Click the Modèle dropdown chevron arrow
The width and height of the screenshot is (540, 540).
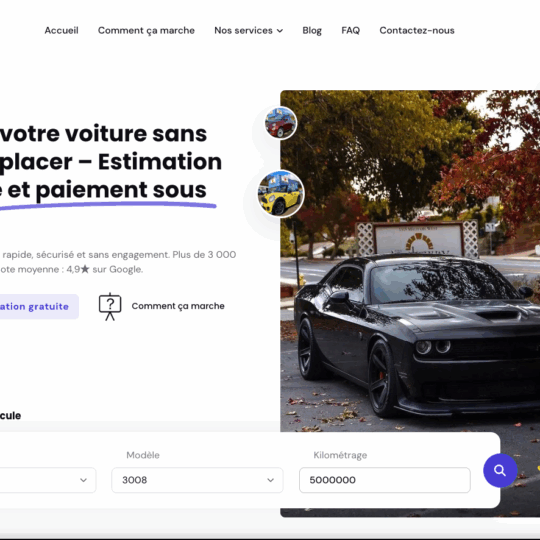pos(271,480)
